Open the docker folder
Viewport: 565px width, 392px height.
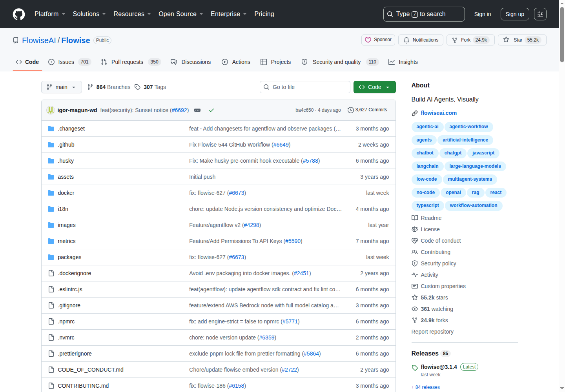66,193
